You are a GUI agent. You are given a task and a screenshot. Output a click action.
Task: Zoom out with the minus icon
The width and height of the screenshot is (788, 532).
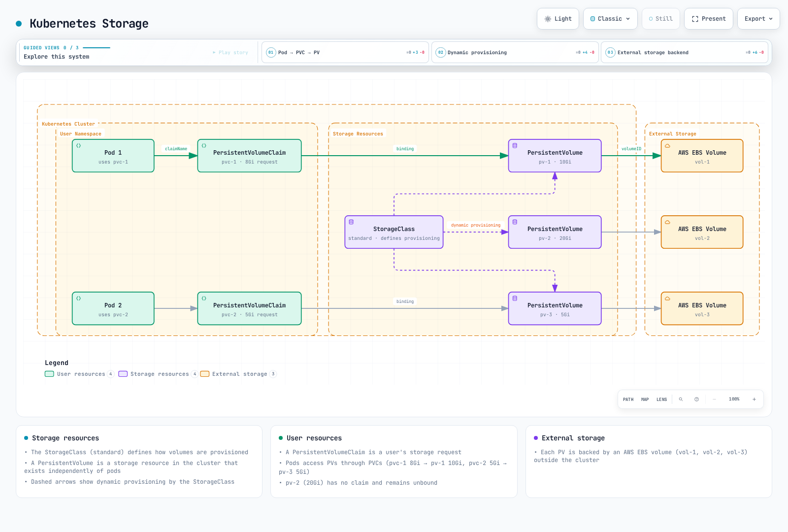click(714, 399)
